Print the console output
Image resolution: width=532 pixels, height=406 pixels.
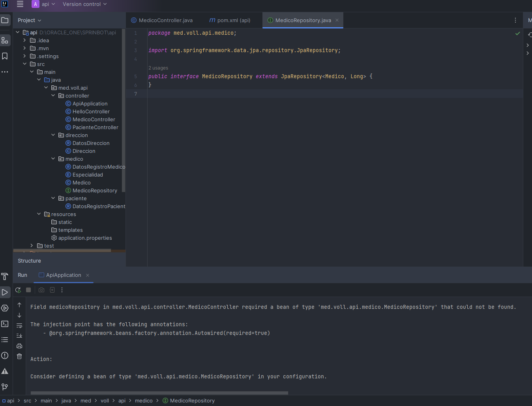click(19, 346)
